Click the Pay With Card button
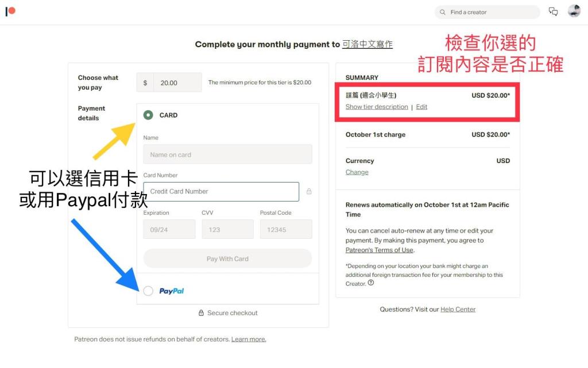Viewport: 588px width, 368px height. tap(227, 258)
